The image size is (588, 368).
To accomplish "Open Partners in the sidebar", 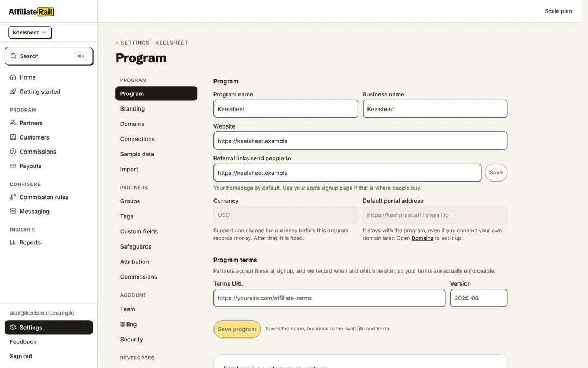I will pos(49,123).
